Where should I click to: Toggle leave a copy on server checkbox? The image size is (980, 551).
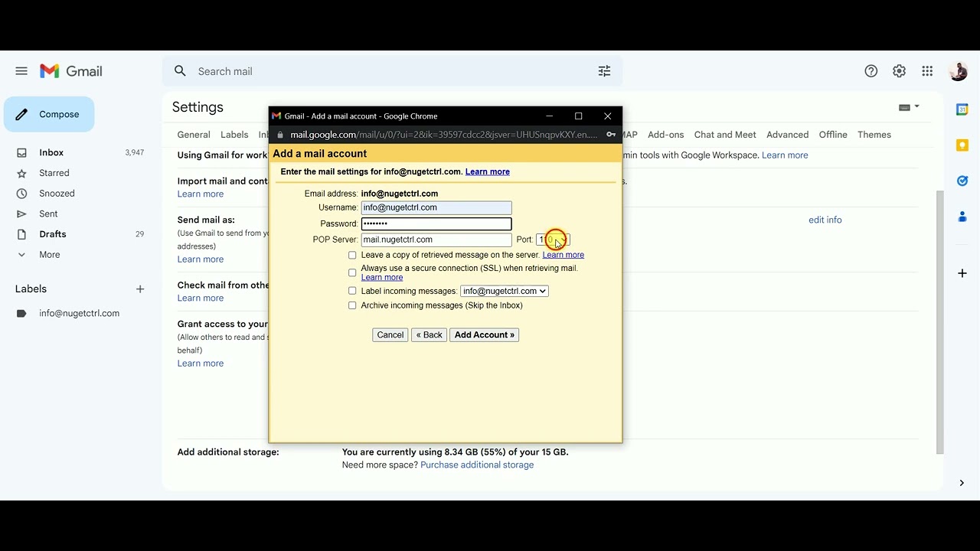pos(352,255)
